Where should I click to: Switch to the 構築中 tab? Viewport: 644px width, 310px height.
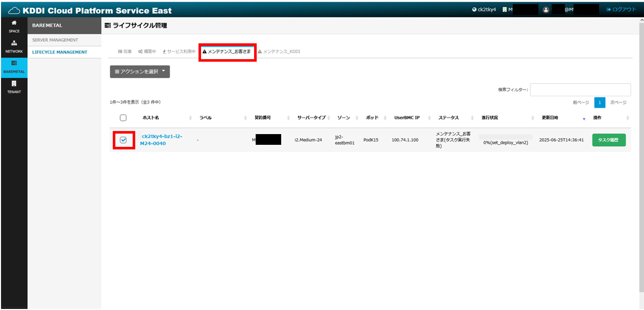(147, 51)
